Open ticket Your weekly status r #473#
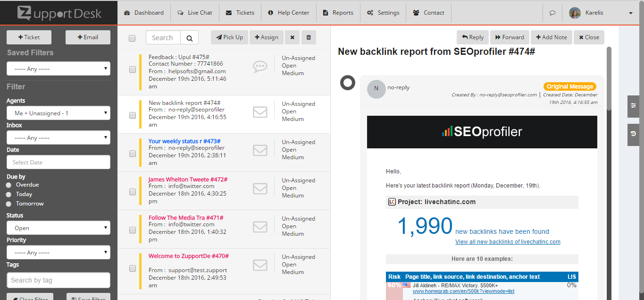The width and height of the screenshot is (644, 300). pyautogui.click(x=184, y=141)
